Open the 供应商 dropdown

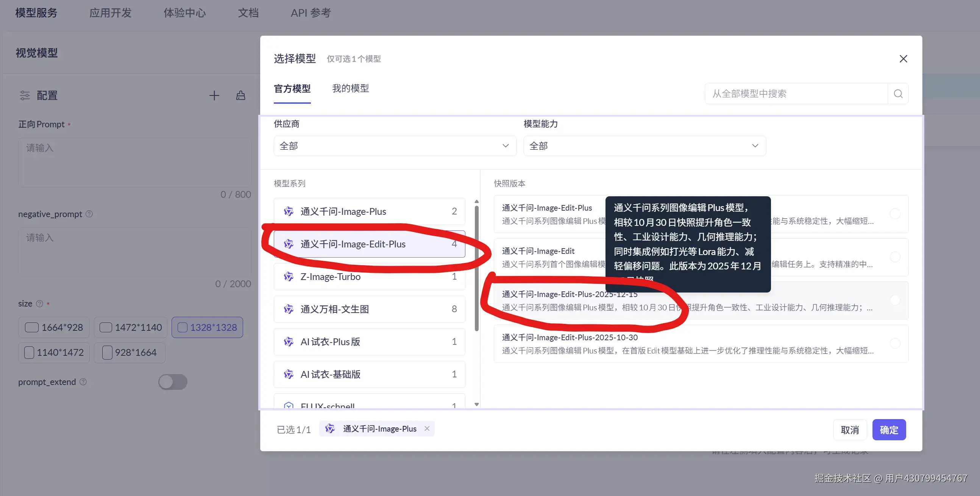pos(395,146)
